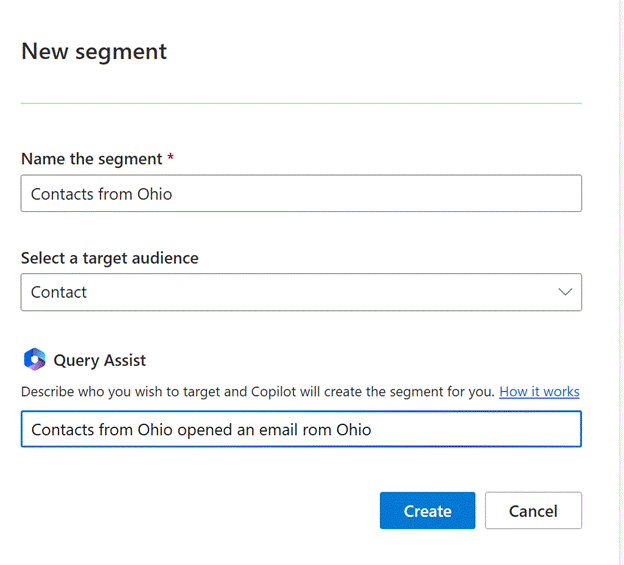Open the How it works link
624x565 pixels.
(539, 392)
